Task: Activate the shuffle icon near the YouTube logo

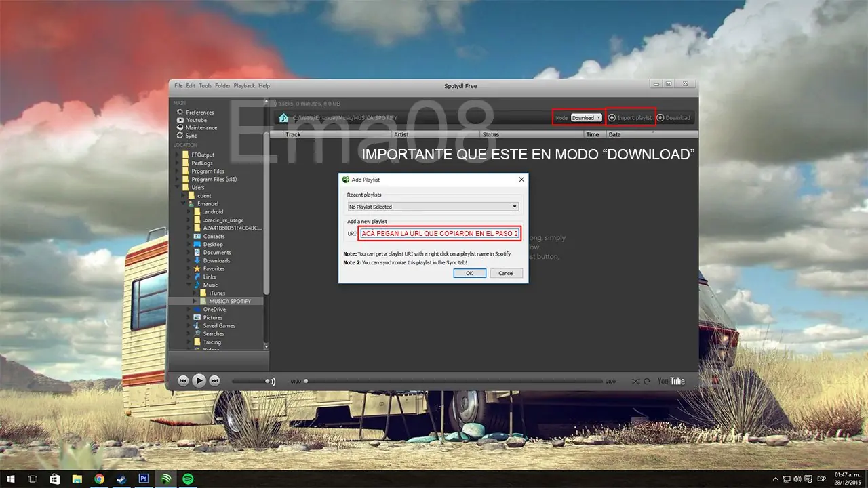Action: (x=636, y=381)
